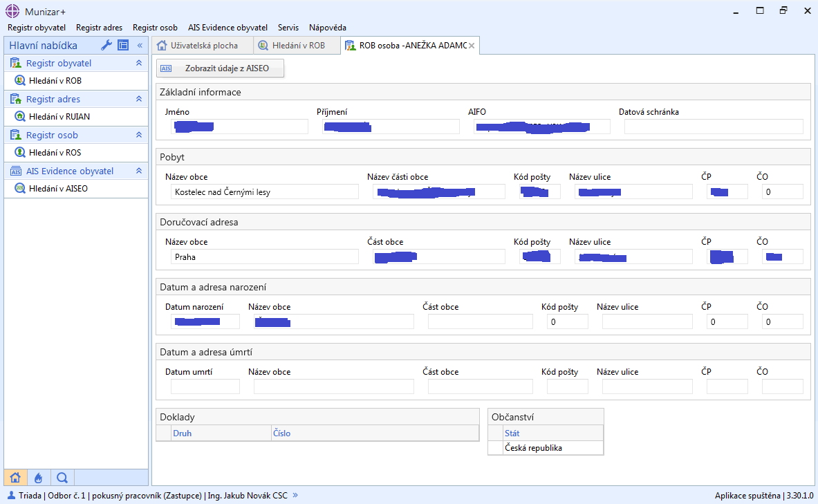
Task: Collapse the Hlavní nabídka sidebar with double chevron
Action: pyautogui.click(x=140, y=46)
